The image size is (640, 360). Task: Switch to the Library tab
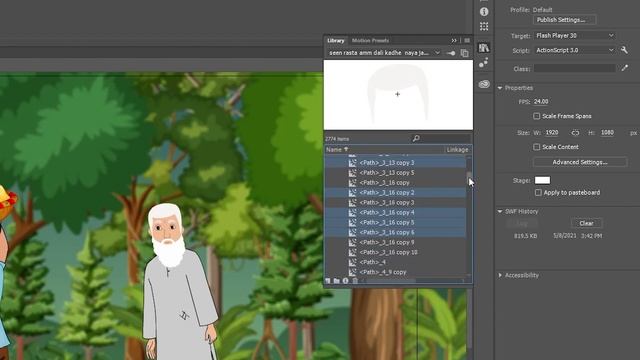(x=336, y=40)
